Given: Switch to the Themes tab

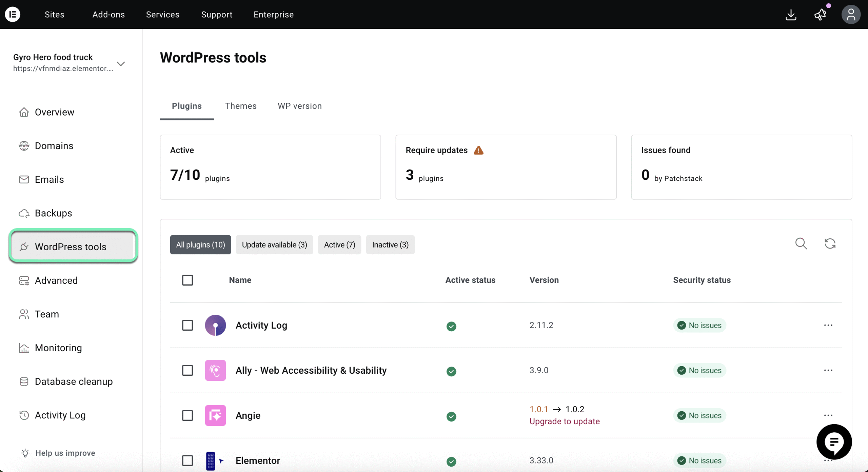Looking at the screenshot, I should 241,106.
